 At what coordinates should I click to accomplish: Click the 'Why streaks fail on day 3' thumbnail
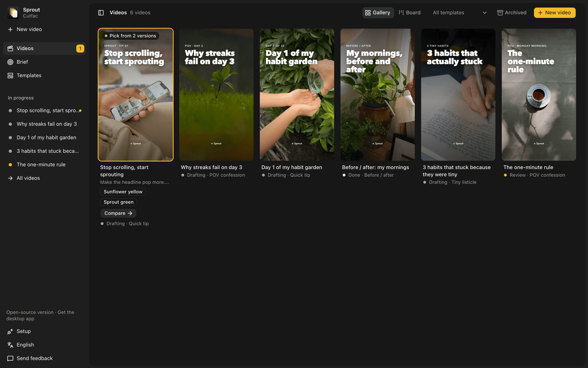pyautogui.click(x=216, y=95)
